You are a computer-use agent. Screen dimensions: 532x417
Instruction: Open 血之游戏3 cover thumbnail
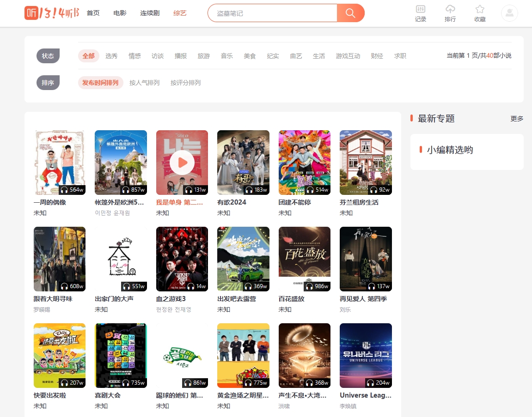[182, 259]
